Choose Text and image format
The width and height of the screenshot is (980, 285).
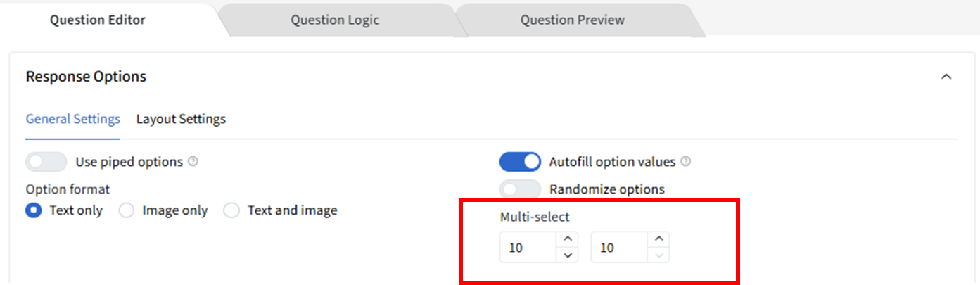pyautogui.click(x=231, y=210)
